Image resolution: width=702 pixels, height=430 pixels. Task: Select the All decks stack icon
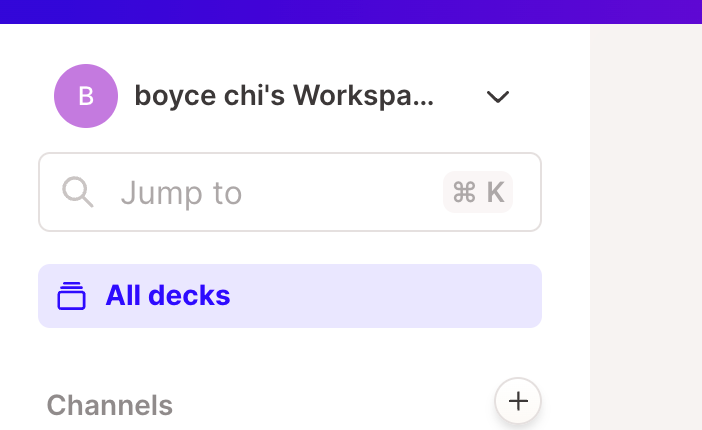pyautogui.click(x=71, y=296)
